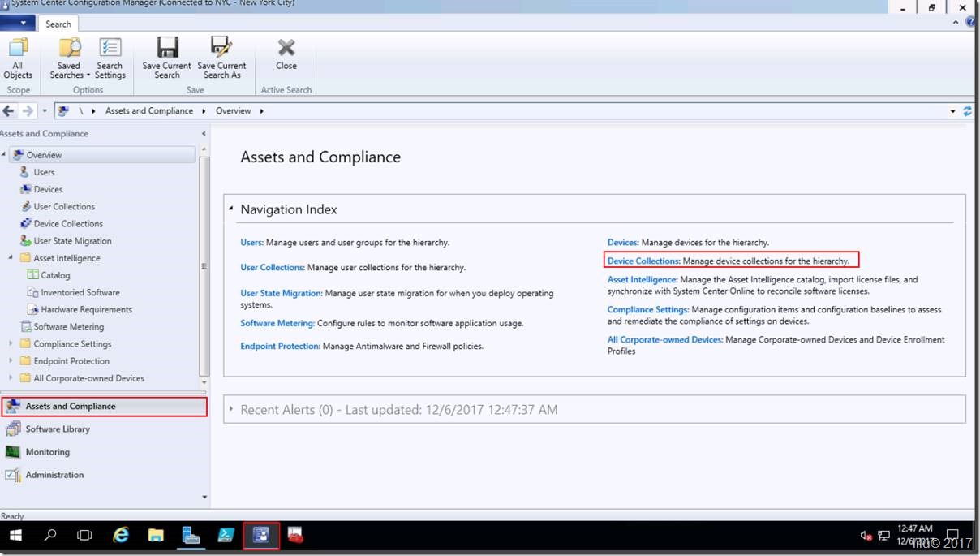Open the Compliance Settings link
This screenshot has width=980, height=556.
tap(649, 309)
